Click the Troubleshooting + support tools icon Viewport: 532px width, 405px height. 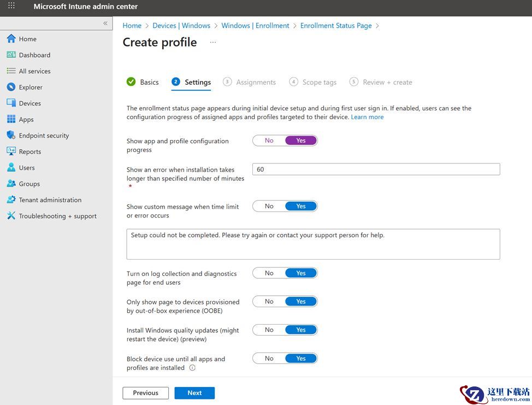pos(11,216)
